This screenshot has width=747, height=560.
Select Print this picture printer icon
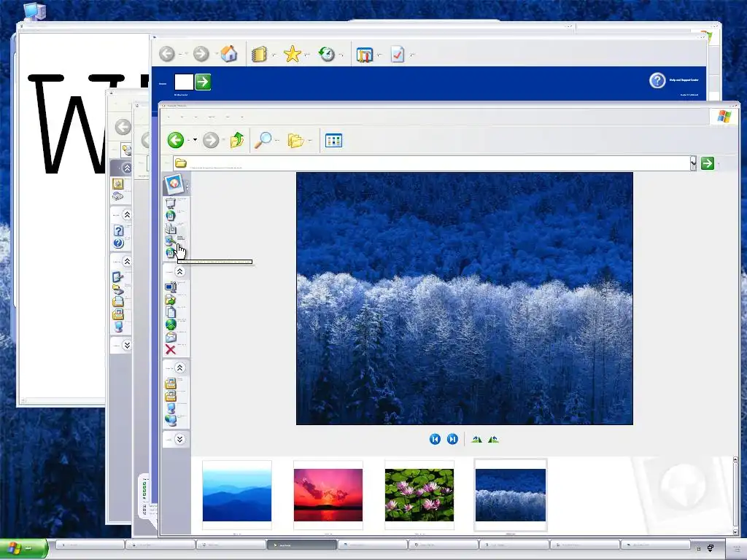point(171,228)
